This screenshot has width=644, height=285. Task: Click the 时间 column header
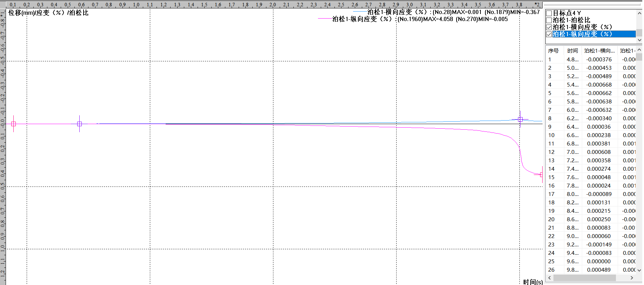click(572, 51)
